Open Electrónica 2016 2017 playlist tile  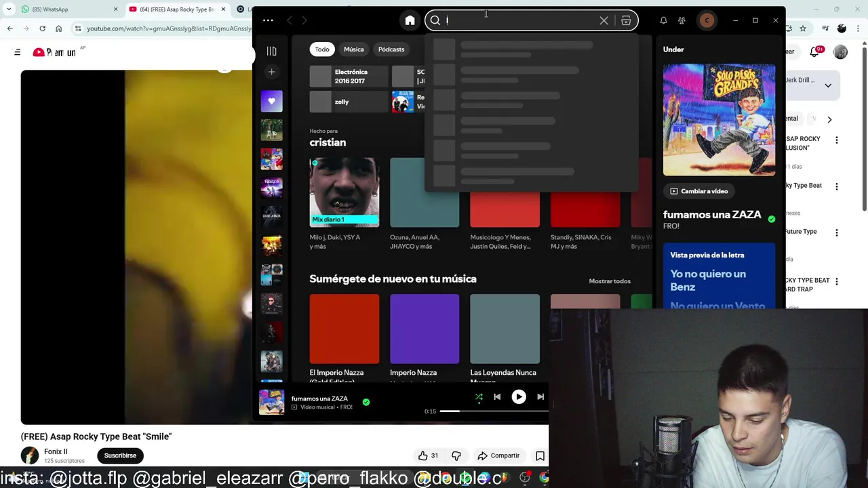click(x=348, y=76)
